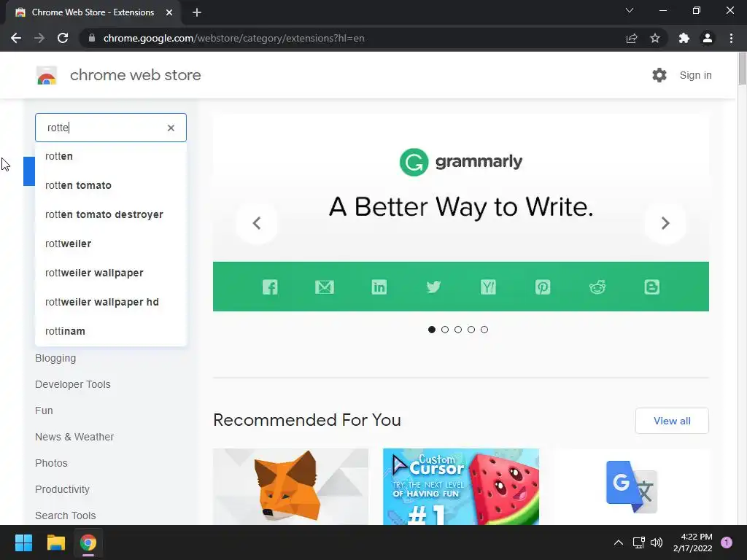Share this page via address bar icon

632,38
